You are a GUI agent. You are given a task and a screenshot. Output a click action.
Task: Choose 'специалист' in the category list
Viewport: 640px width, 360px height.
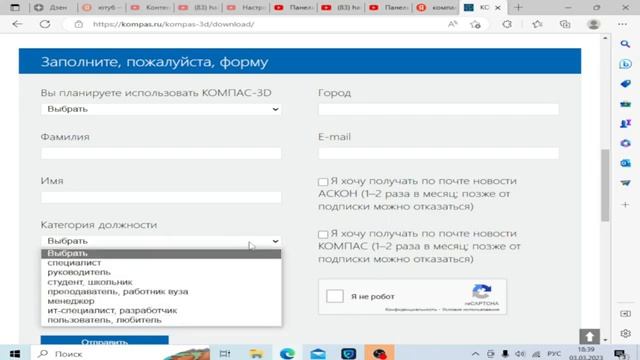click(x=161, y=263)
